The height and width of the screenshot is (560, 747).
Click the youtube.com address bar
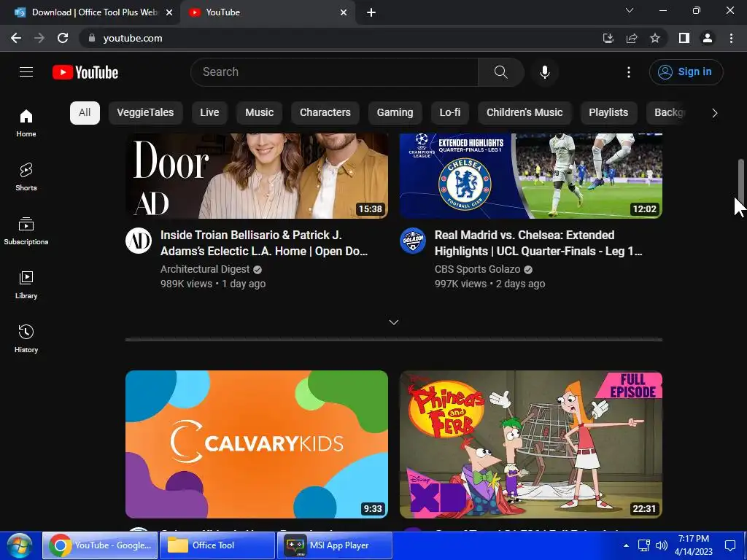(338, 38)
